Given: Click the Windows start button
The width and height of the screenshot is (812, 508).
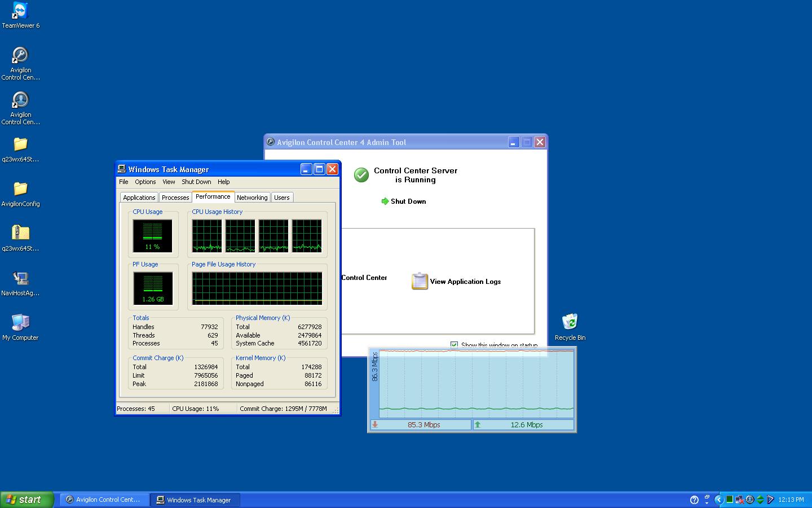Looking at the screenshot, I should coord(27,500).
